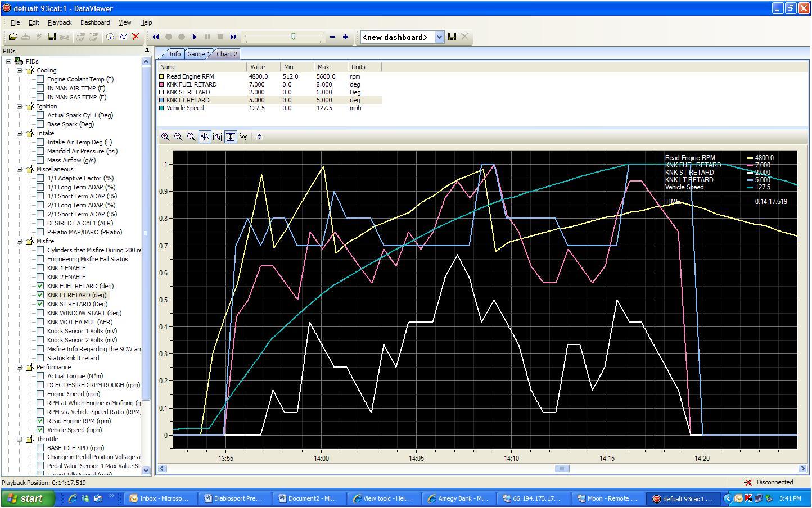The width and height of the screenshot is (812, 508).
Task: Click the vertical split arrows icon
Action: (259, 137)
